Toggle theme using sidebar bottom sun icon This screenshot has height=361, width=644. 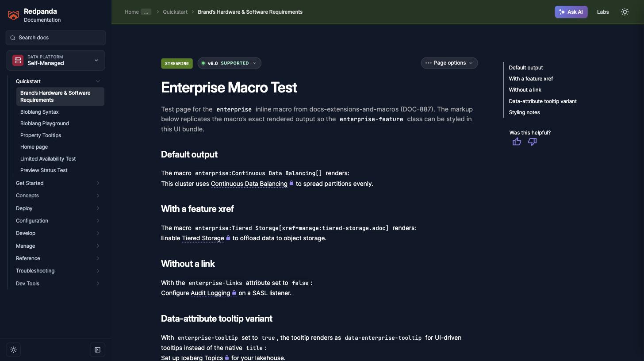14,350
